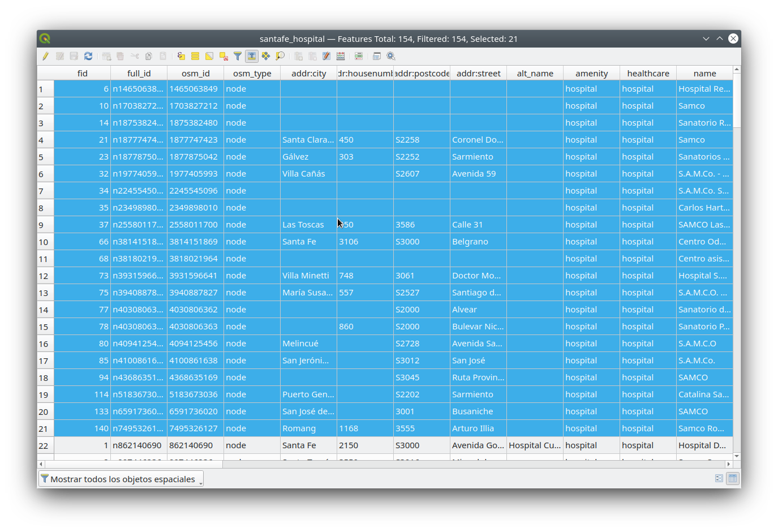Click the healthcare column header
778x532 pixels.
tap(648, 73)
